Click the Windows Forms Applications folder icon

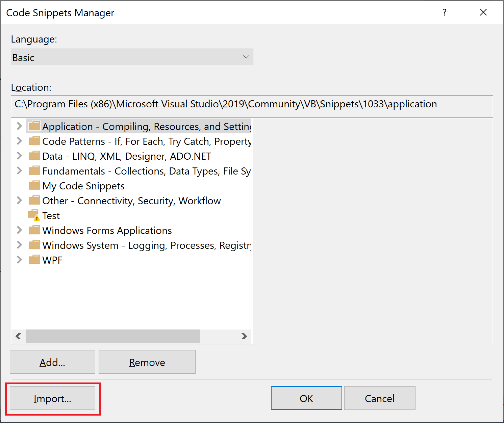pyautogui.click(x=34, y=230)
